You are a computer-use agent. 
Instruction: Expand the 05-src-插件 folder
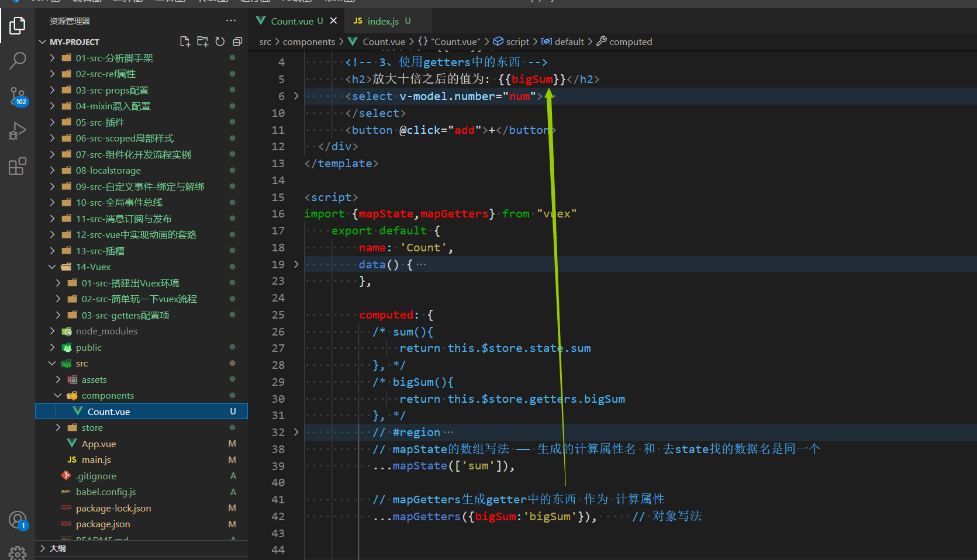pos(141,122)
